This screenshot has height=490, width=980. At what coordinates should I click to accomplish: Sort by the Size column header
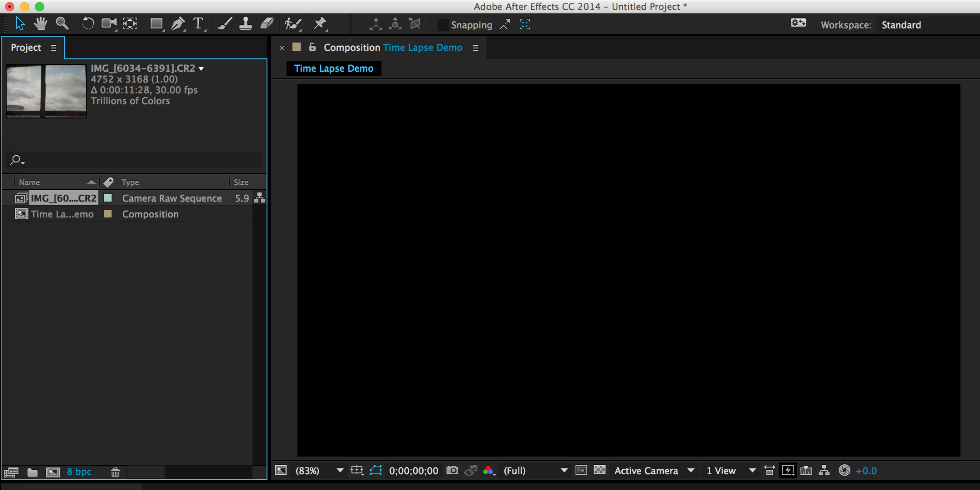coord(241,182)
